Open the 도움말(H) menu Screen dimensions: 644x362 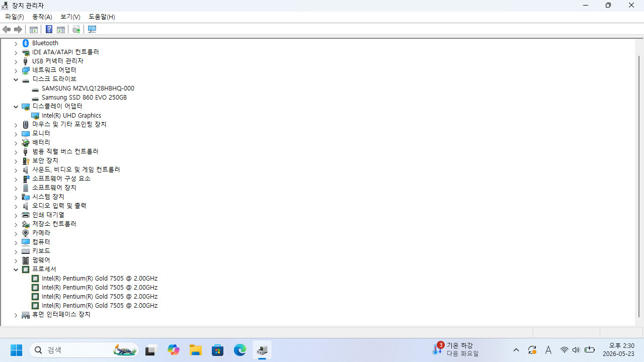(102, 17)
